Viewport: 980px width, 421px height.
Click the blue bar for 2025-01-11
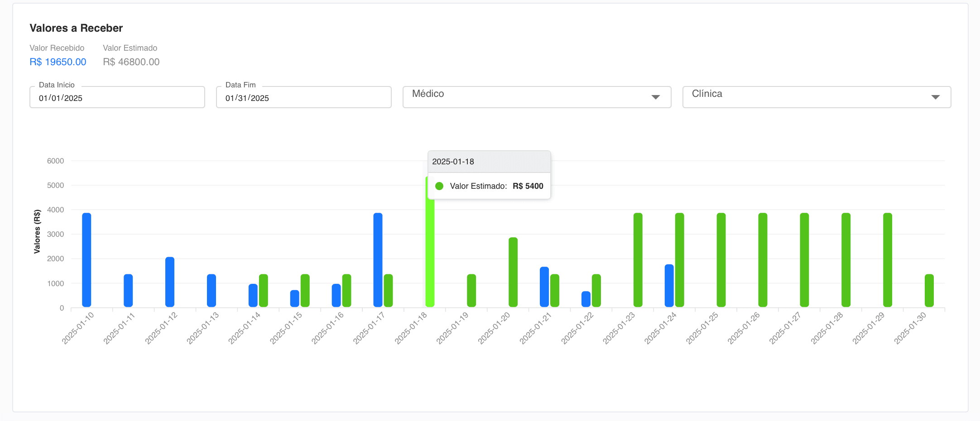[x=128, y=291]
